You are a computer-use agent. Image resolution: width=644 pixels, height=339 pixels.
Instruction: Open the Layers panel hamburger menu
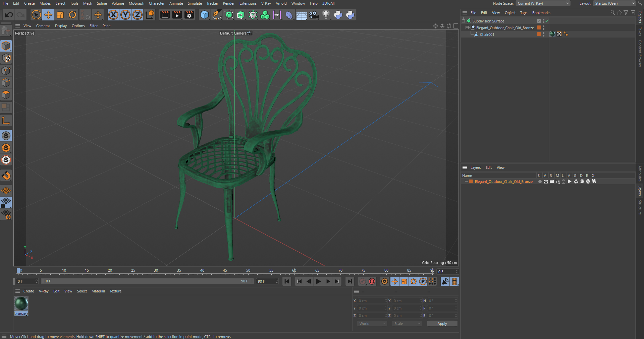pos(465,167)
